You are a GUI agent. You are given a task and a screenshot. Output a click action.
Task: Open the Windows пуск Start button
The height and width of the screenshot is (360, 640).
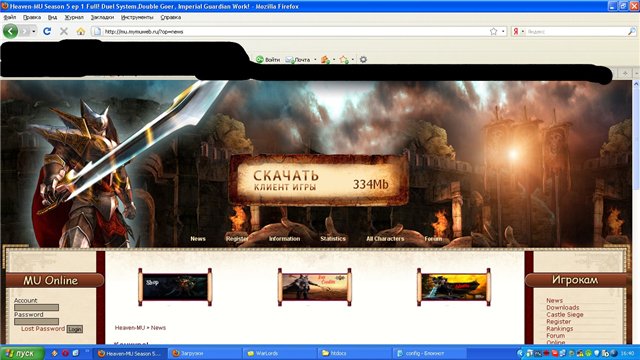point(22,353)
